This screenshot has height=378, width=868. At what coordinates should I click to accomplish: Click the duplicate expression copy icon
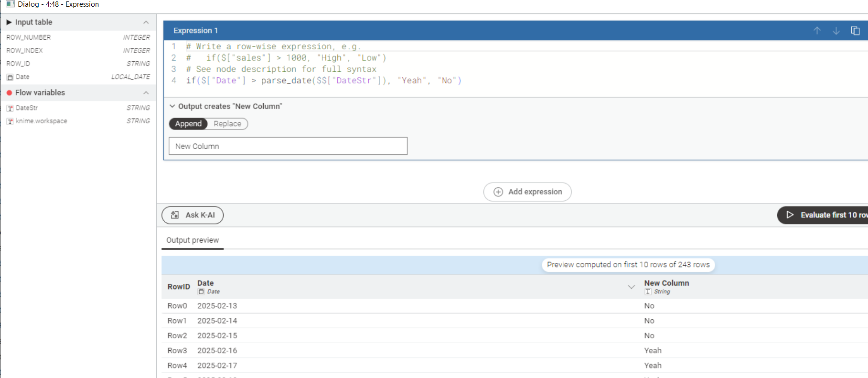pos(855,31)
